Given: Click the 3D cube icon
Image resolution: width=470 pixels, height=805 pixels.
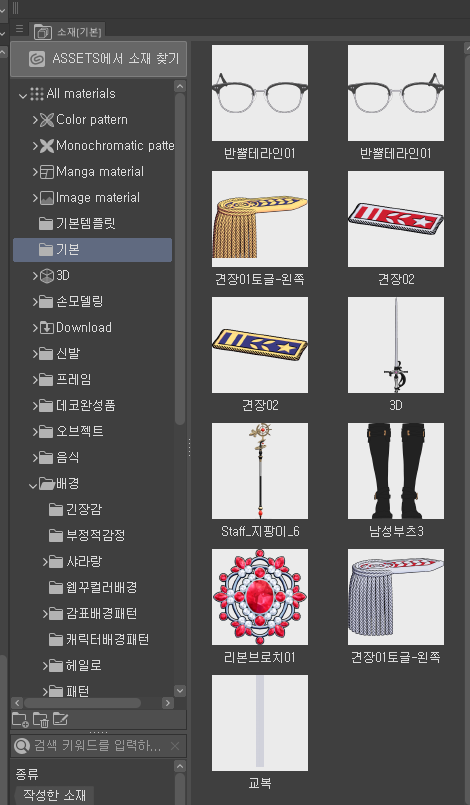Looking at the screenshot, I should click(x=47, y=276).
